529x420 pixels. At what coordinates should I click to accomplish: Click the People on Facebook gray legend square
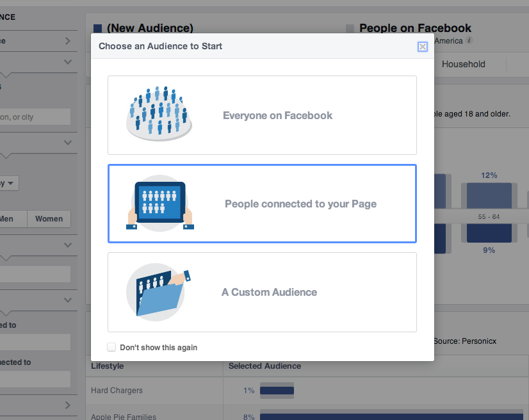pos(350,28)
